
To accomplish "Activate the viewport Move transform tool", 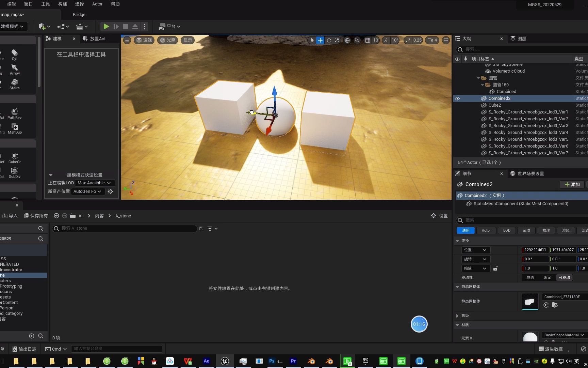I will pyautogui.click(x=320, y=40).
